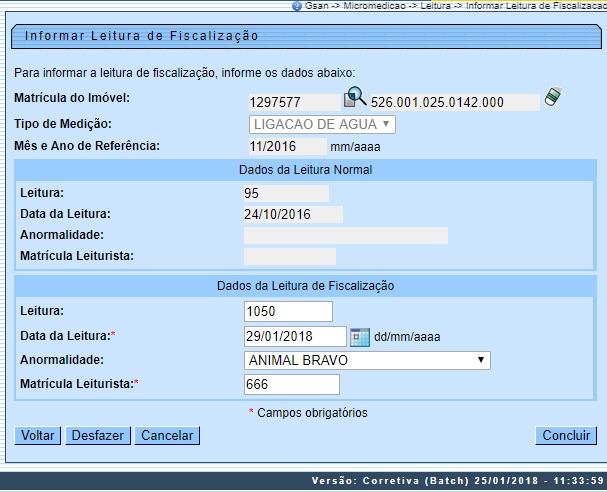The width and height of the screenshot is (607, 492).
Task: Clear the property field with eraser icon
Action: [x=553, y=96]
